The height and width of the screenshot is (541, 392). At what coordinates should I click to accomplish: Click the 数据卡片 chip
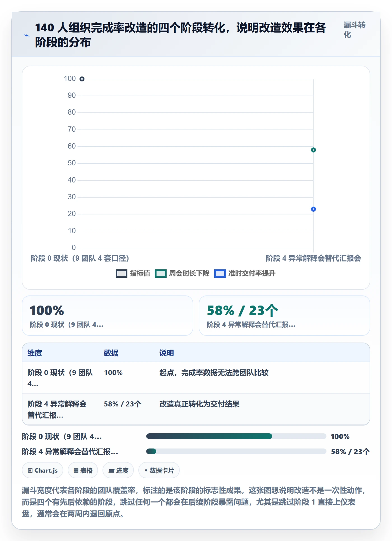click(x=159, y=470)
